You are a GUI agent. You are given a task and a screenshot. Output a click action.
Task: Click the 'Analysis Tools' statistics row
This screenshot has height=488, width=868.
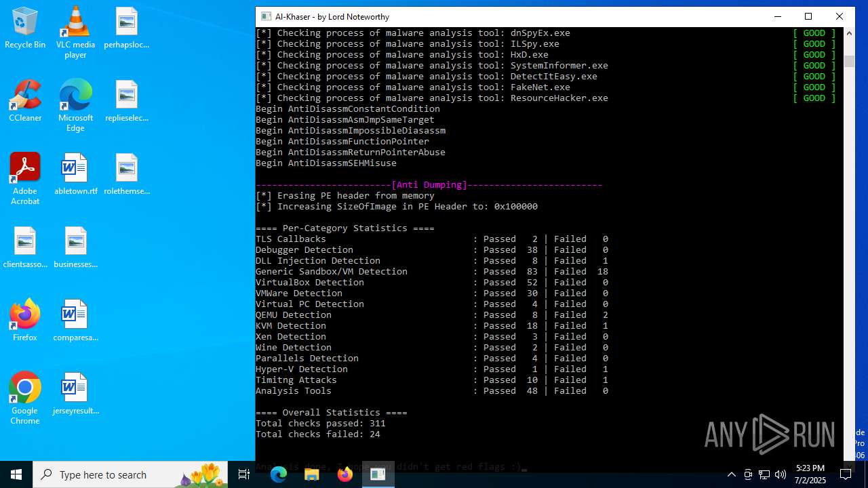(x=432, y=391)
